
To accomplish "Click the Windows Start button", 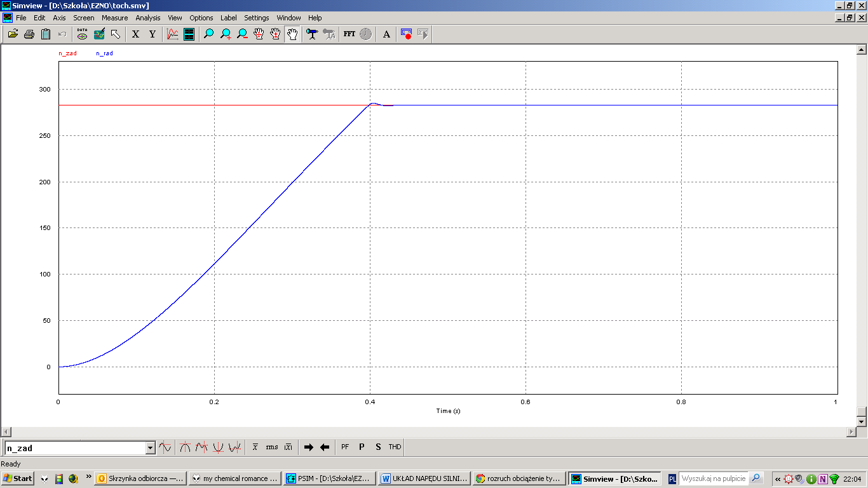I will click(18, 478).
